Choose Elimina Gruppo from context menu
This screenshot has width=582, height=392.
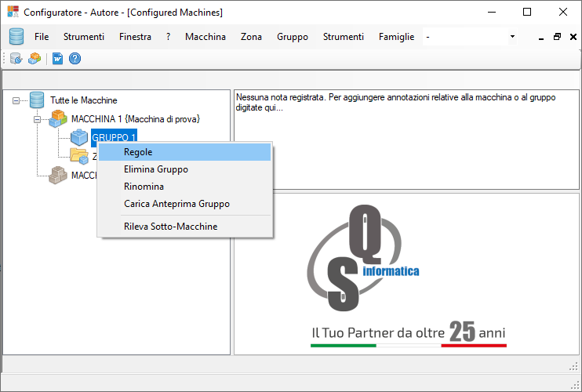pos(185,169)
